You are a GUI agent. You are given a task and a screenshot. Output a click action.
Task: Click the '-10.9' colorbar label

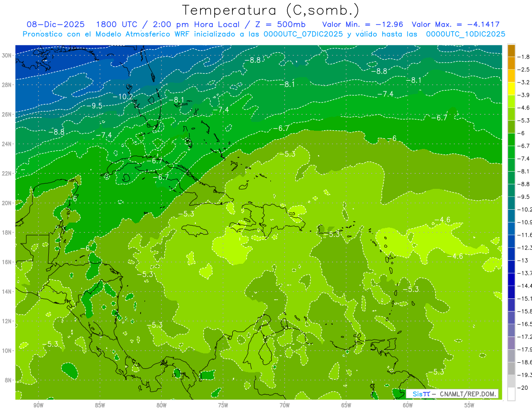(524, 222)
